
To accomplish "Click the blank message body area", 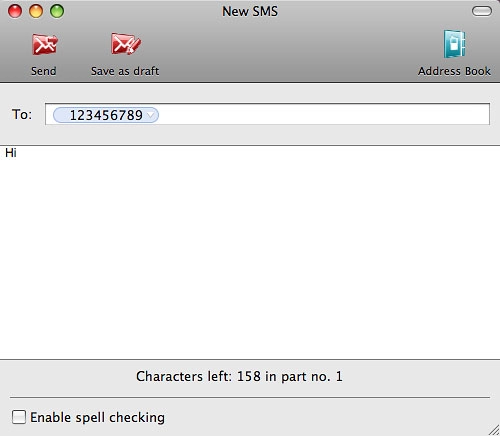I will (250, 257).
